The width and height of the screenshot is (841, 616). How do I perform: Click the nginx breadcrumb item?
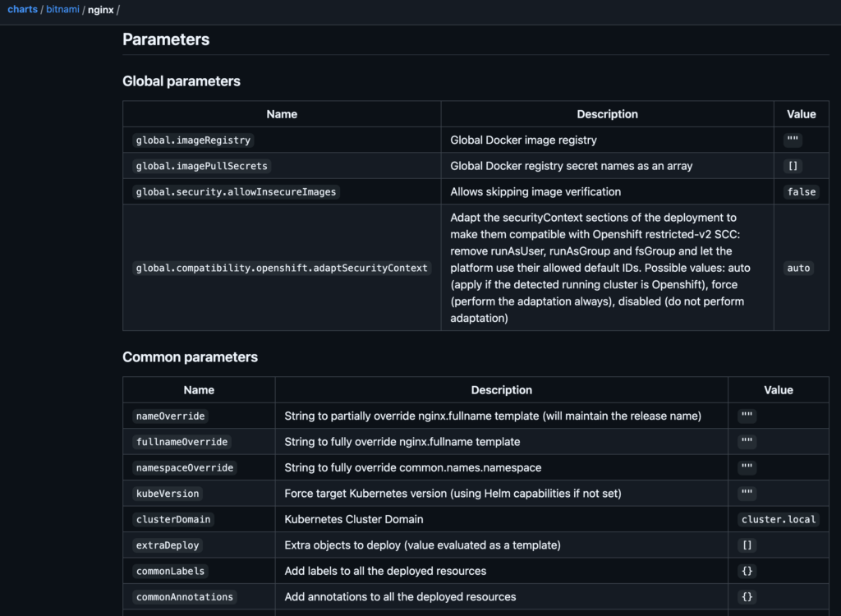pos(100,10)
